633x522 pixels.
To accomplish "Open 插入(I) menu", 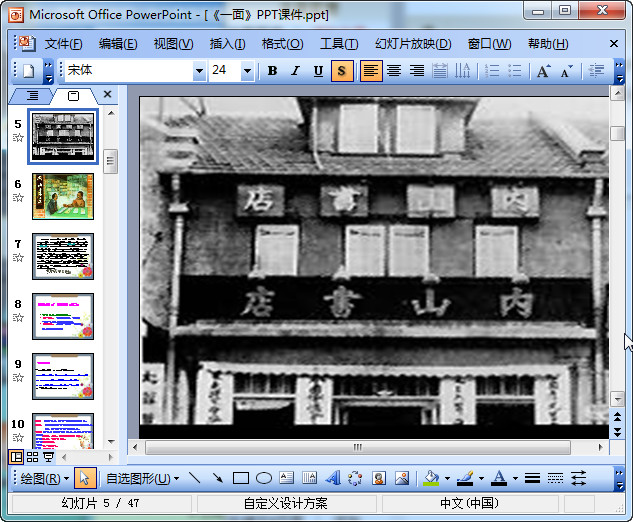I will (227, 44).
